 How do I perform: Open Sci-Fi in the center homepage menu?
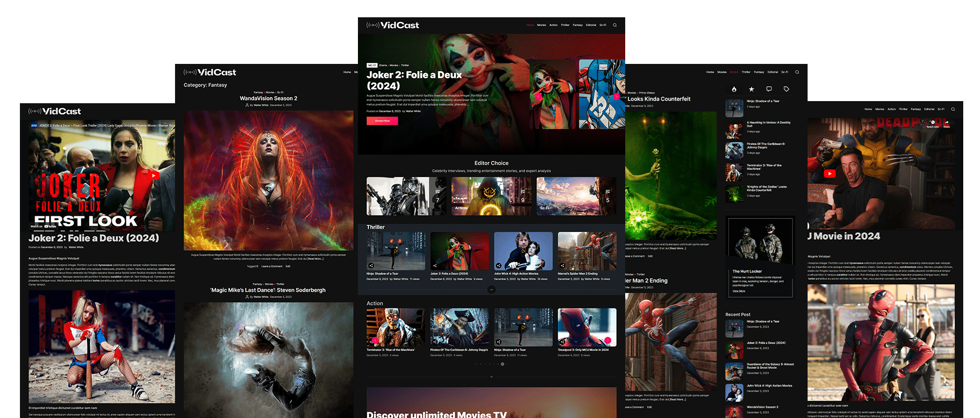point(603,25)
